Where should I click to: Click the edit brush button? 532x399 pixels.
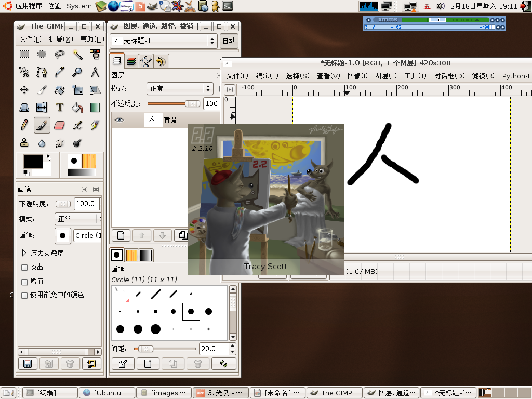123,364
